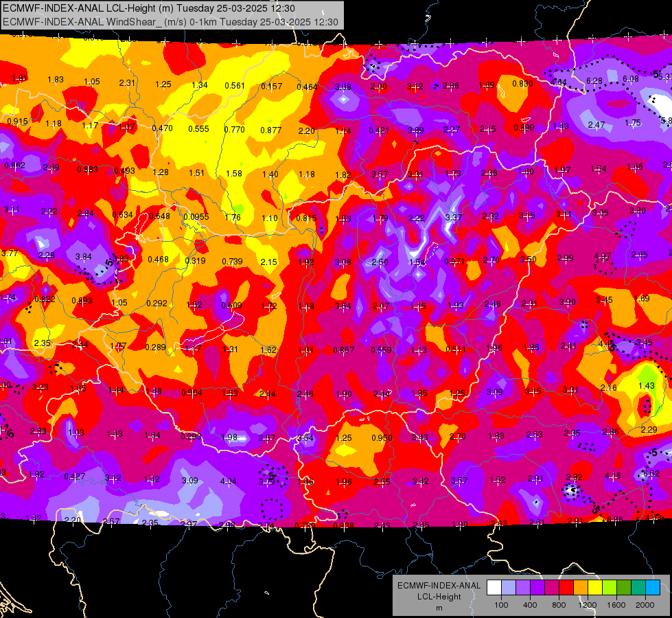This screenshot has height=618, width=672.
Task: Click the wind shear value 0.157
Action: (x=272, y=87)
